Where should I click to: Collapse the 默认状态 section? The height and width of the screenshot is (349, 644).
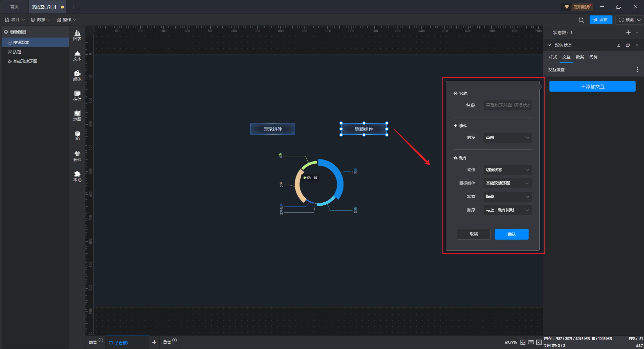(550, 45)
